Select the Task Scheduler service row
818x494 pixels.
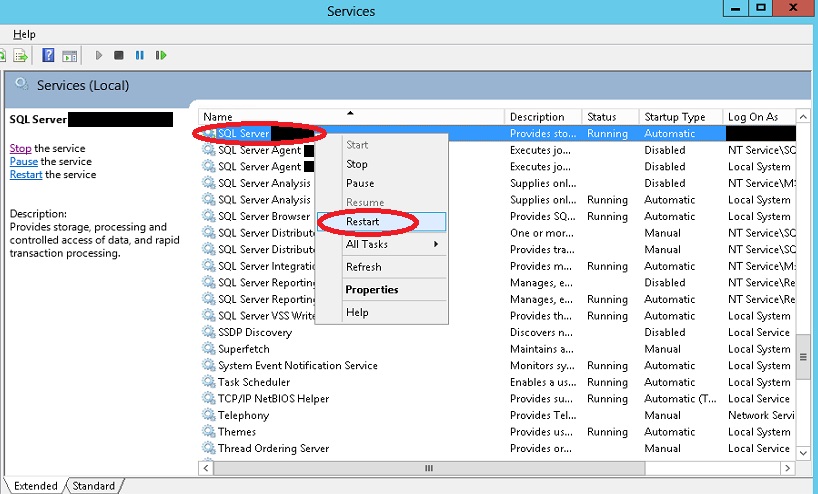click(x=498, y=382)
